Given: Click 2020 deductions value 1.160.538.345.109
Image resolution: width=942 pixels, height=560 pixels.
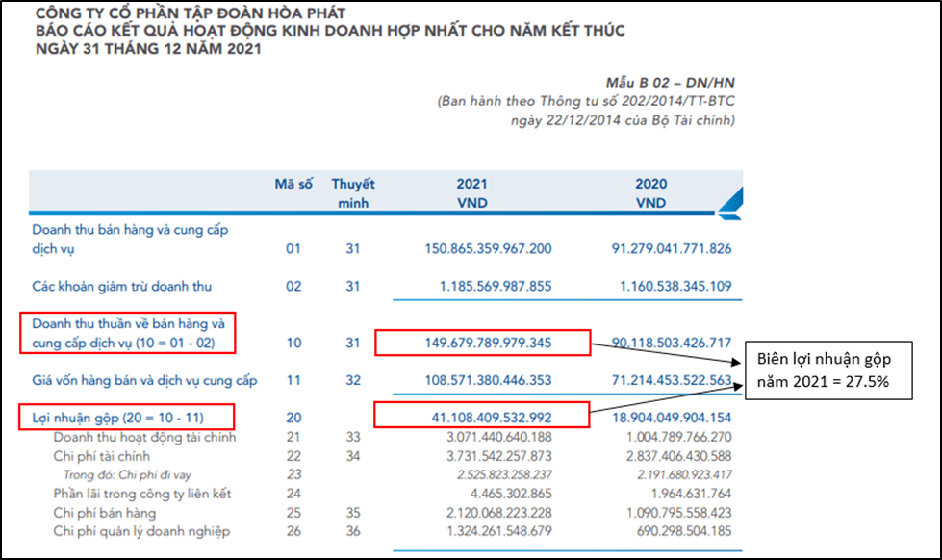Looking at the screenshot, I should (x=675, y=286).
